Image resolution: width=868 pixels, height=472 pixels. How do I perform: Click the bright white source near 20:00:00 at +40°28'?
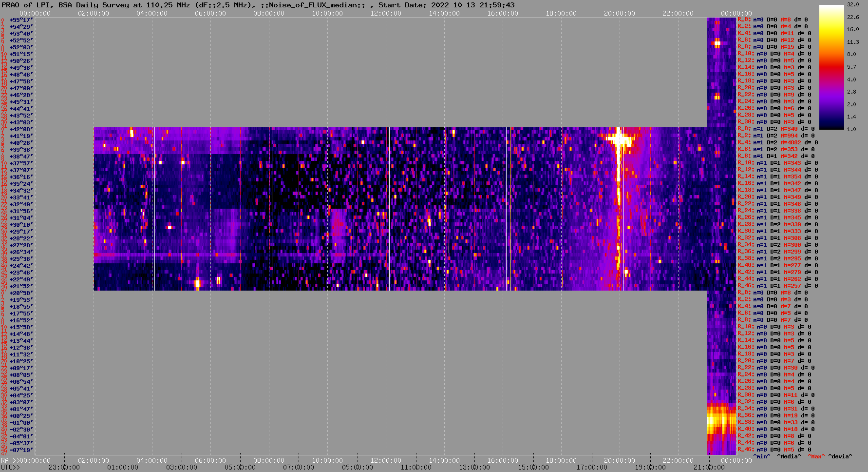tap(619, 141)
